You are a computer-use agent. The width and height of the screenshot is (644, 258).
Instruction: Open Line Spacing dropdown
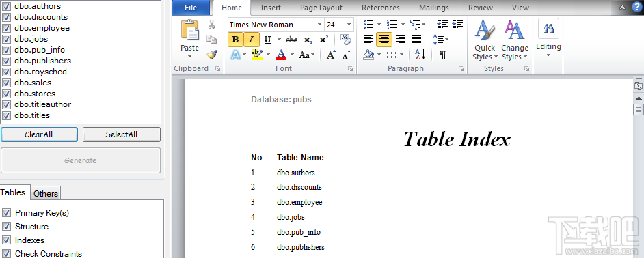(441, 40)
